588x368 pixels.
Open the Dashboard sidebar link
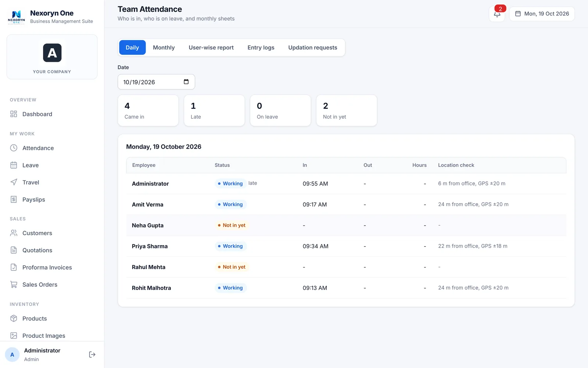coord(52,114)
